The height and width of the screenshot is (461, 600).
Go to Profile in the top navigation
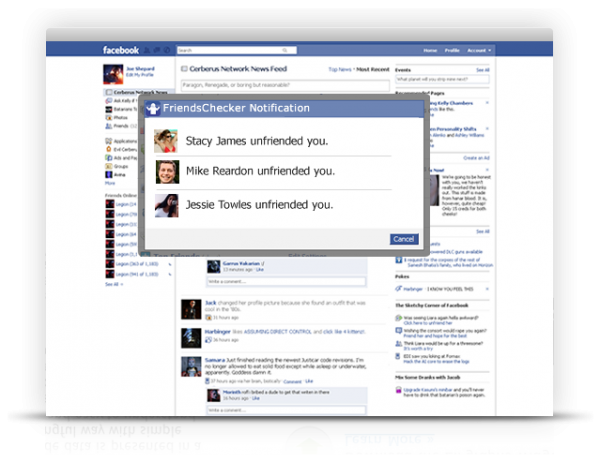[x=452, y=50]
